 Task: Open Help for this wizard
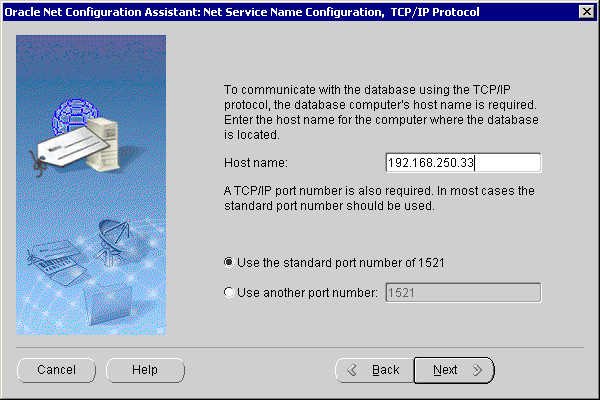pos(145,370)
